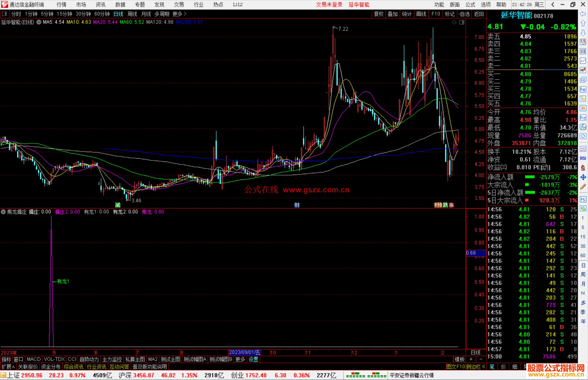This screenshot has height=380, width=588.
Task: Click the 画线 drawing button
Action: pyautogui.click(x=421, y=14)
